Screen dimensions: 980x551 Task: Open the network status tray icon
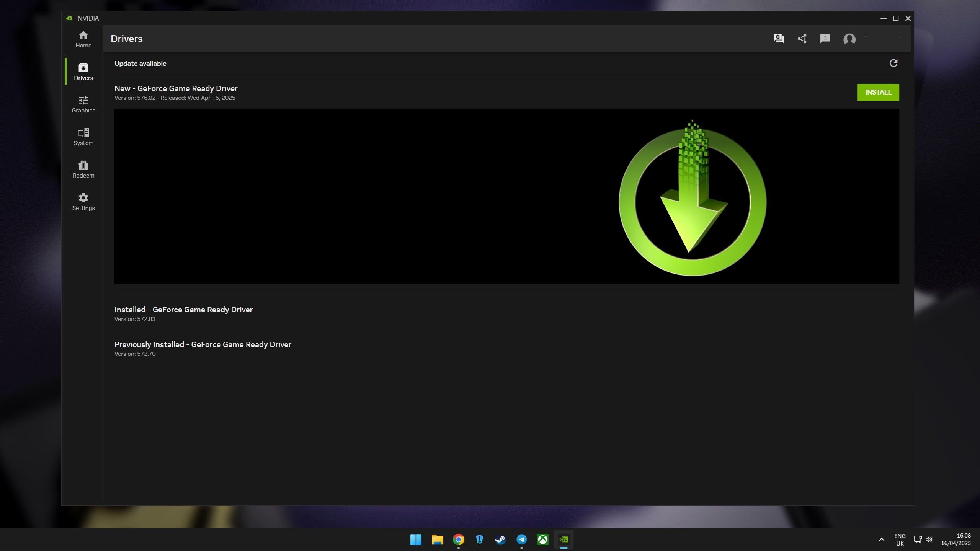(918, 540)
